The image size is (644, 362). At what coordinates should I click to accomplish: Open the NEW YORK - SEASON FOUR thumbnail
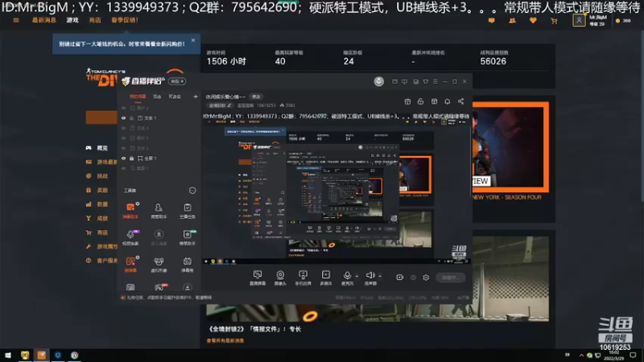(x=510, y=147)
